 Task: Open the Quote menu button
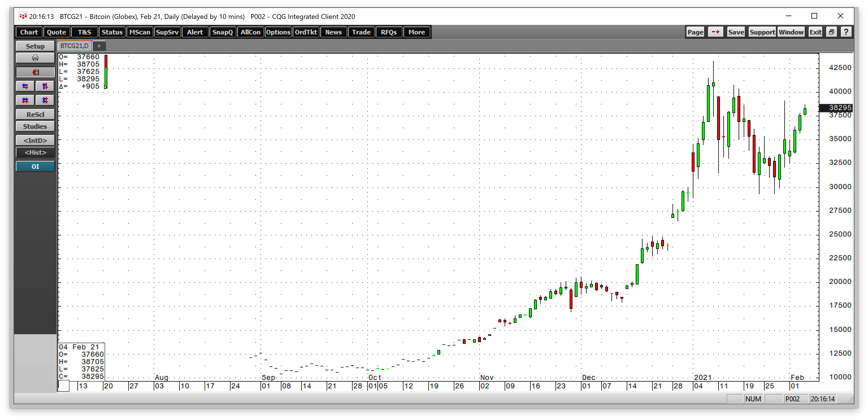56,32
